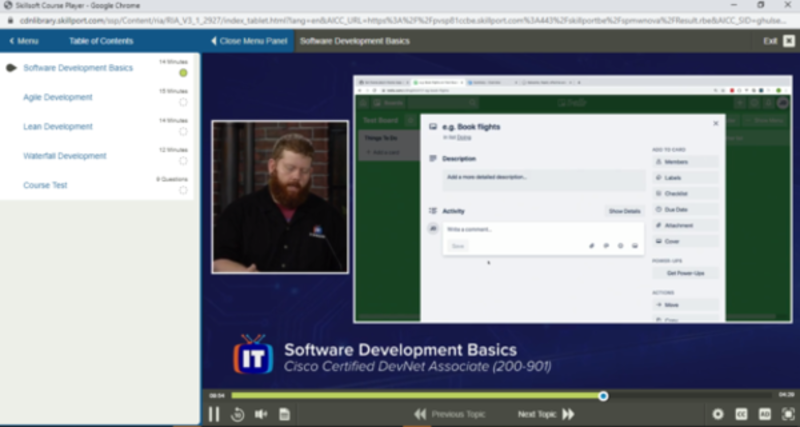Seek back within the green played progress

tap(414, 395)
